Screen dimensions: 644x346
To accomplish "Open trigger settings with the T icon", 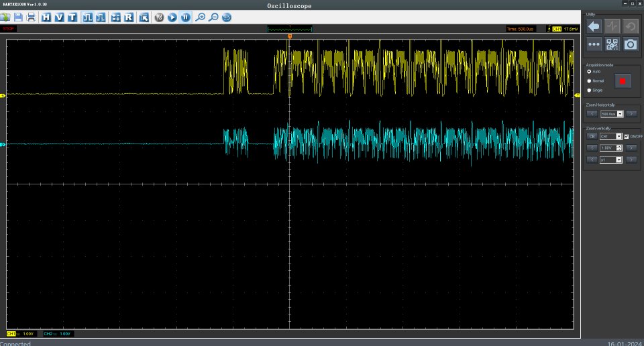I will (72, 17).
